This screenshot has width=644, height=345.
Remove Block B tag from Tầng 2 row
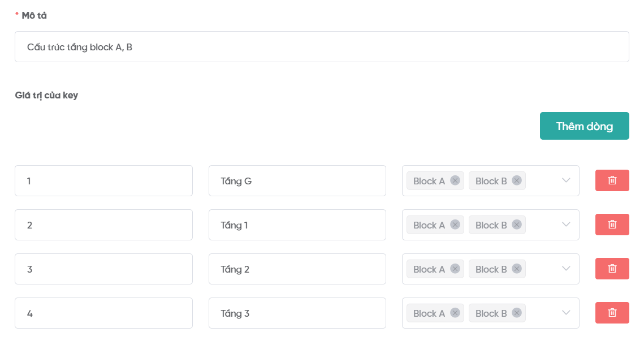516,269
